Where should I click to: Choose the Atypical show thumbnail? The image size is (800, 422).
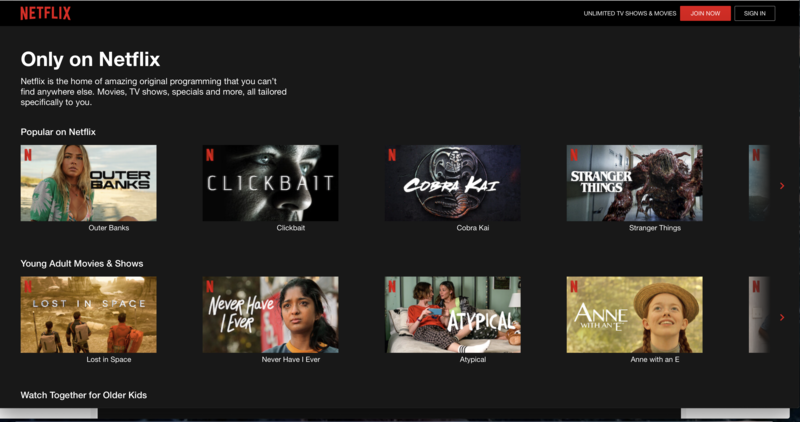tap(452, 314)
